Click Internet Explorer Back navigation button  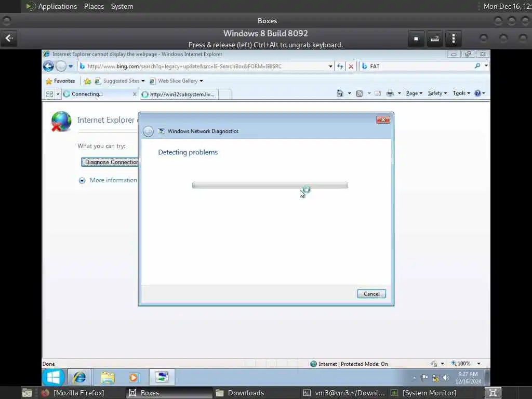coord(48,66)
